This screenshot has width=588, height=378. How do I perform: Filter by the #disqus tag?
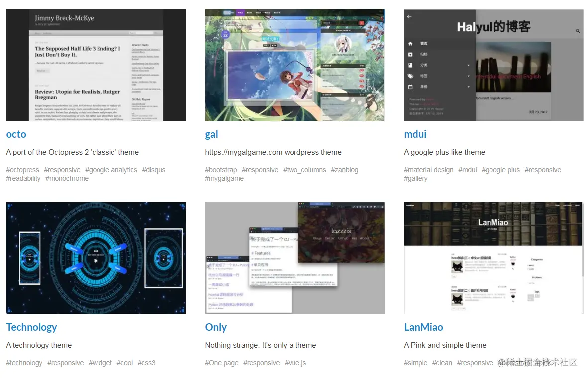(x=153, y=170)
